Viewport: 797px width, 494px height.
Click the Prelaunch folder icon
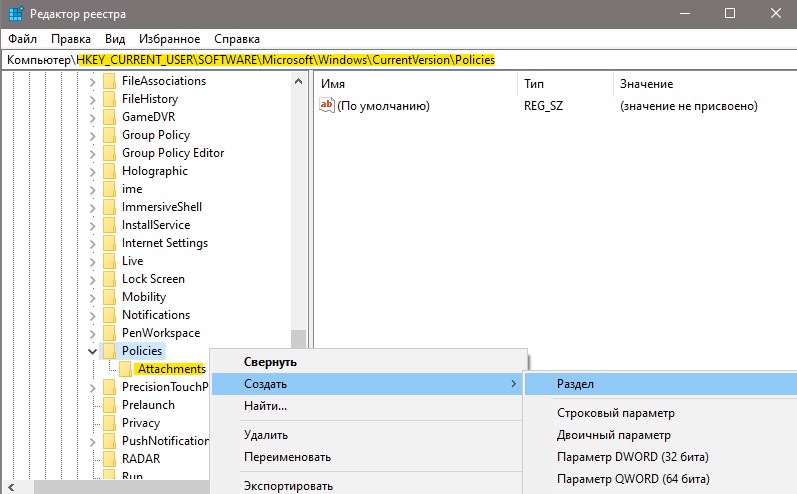[109, 405]
